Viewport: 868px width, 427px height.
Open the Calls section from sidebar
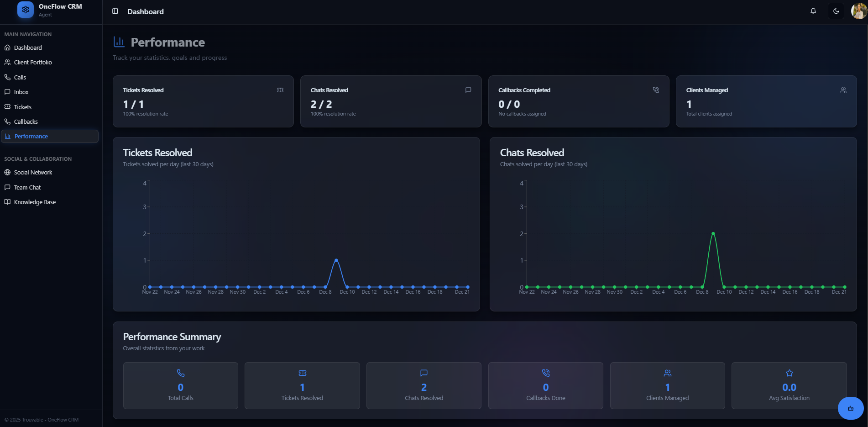(20, 77)
